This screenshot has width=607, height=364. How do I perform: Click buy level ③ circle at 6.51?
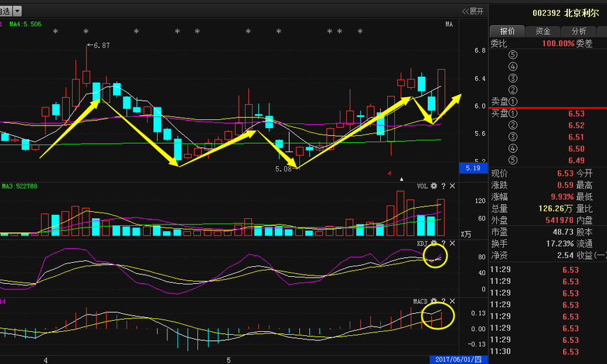click(x=513, y=137)
